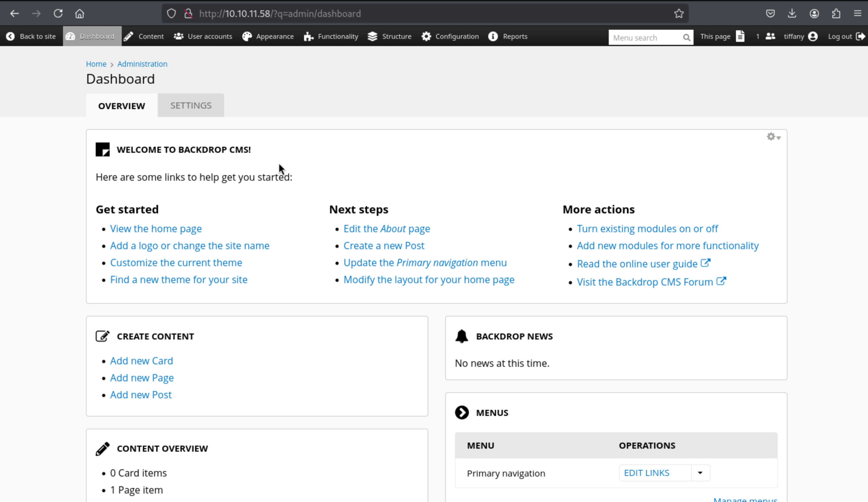Click the Back to site arrow icon
Image resolution: width=868 pixels, height=502 pixels.
[x=10, y=36]
